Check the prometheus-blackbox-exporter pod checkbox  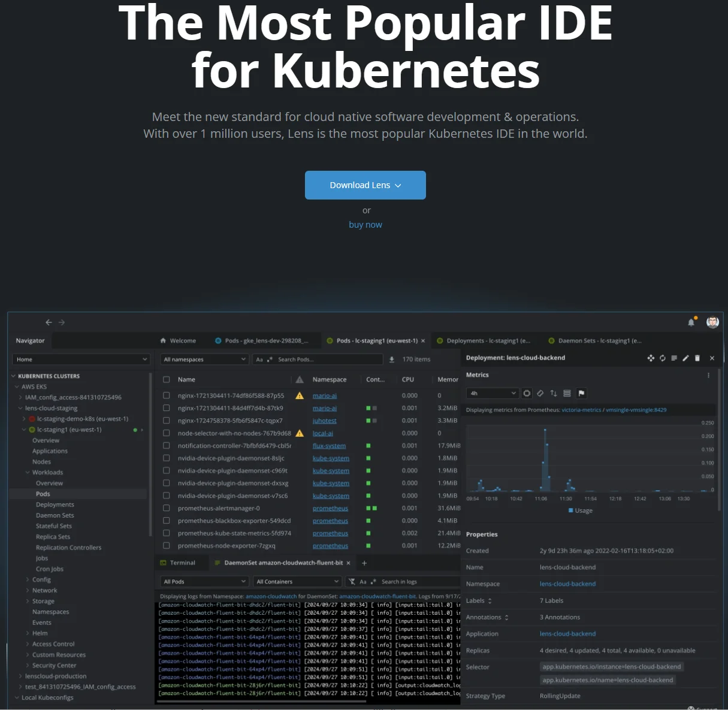(167, 521)
